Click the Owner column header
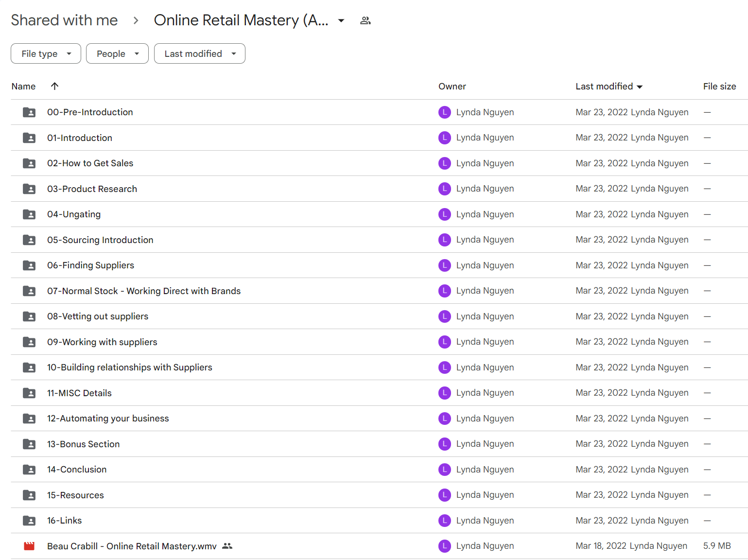748x560 pixels. 452,86
